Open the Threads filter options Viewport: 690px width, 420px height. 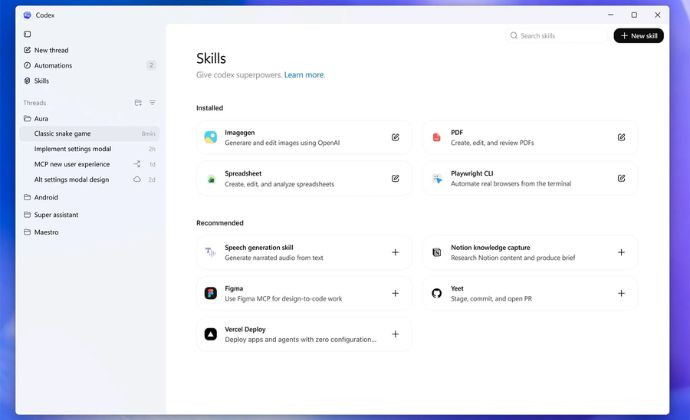click(x=153, y=103)
